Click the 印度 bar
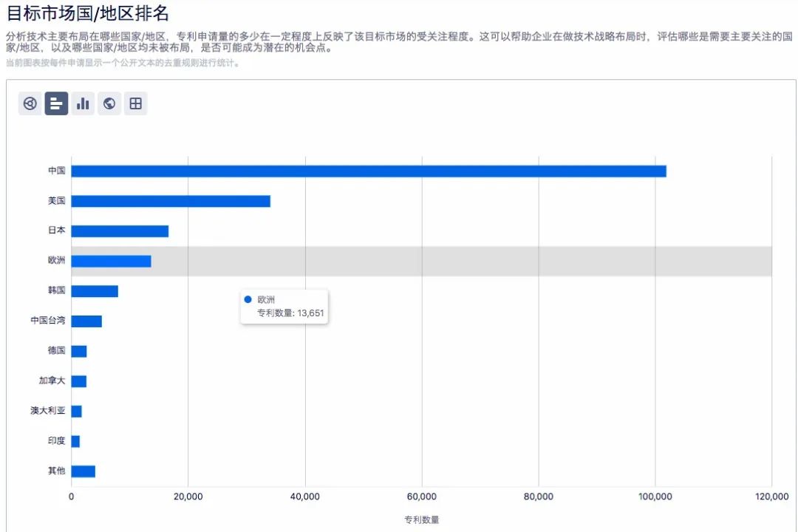Screen dimensions: 798x532 tap(75, 441)
